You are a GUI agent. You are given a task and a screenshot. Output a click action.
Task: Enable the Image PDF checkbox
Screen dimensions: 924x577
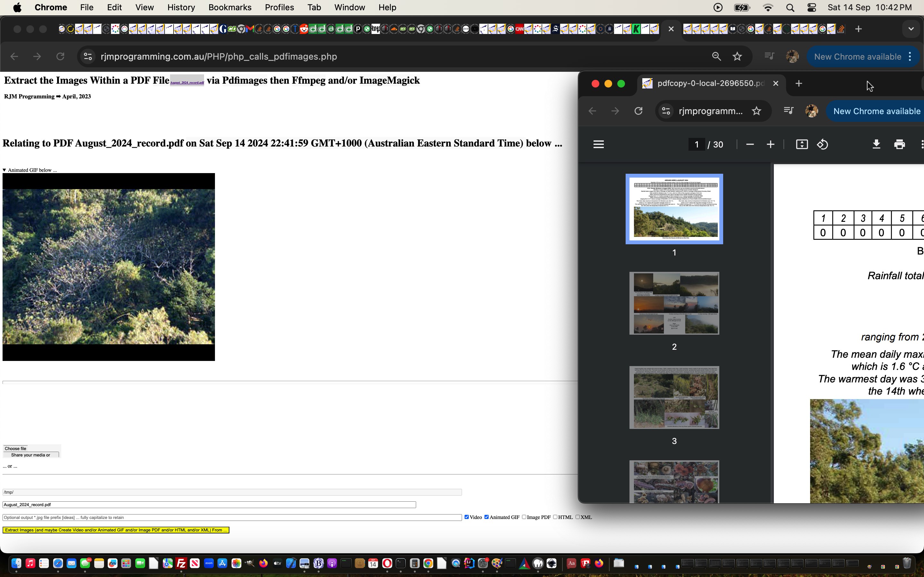coord(524,517)
